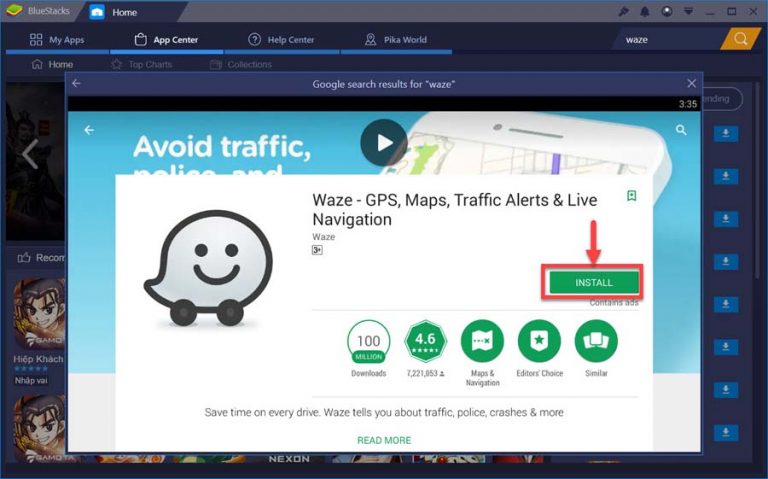Image resolution: width=768 pixels, height=479 pixels.
Task: Click the Waze app title text
Action: click(x=455, y=210)
